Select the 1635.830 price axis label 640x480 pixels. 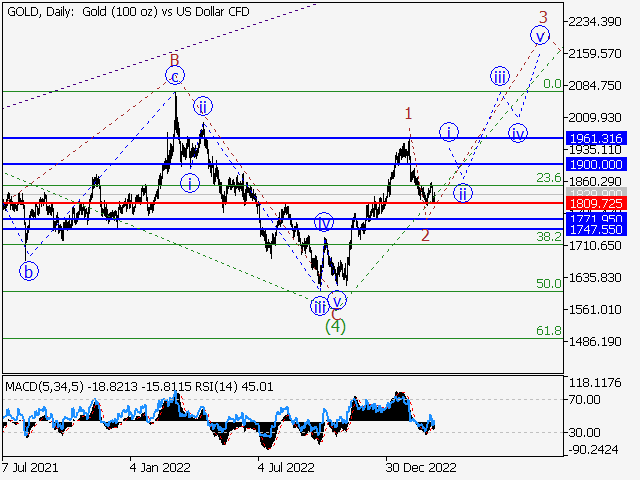click(595, 278)
